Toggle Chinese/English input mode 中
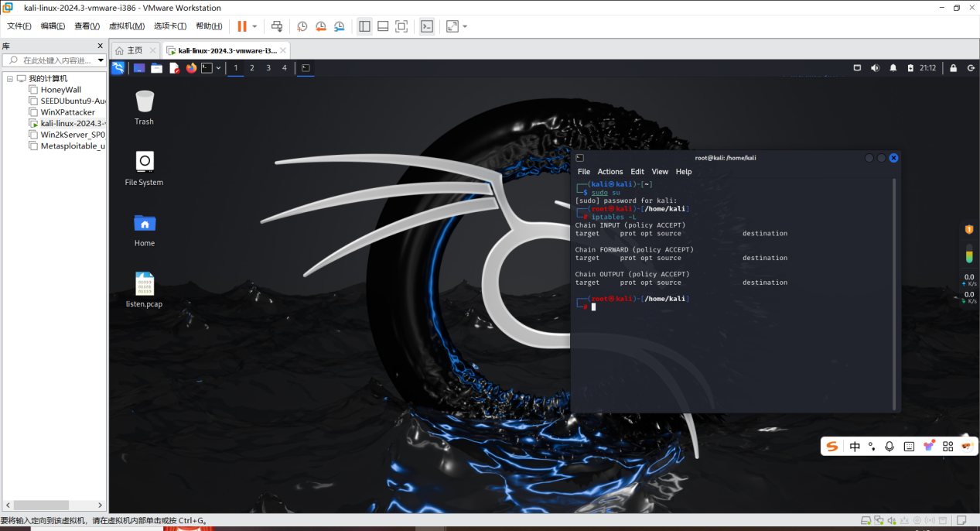The height and width of the screenshot is (531, 980). (x=855, y=447)
